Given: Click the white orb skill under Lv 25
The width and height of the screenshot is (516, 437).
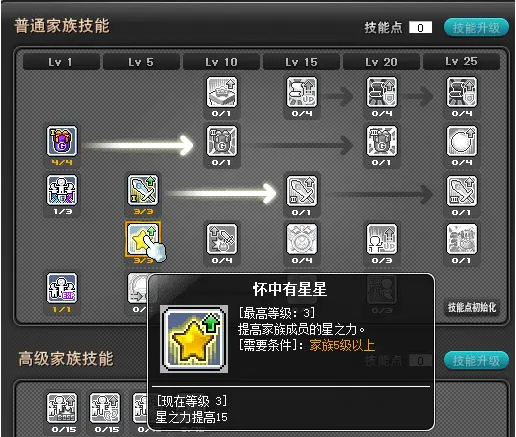Looking at the screenshot, I should click(462, 141).
